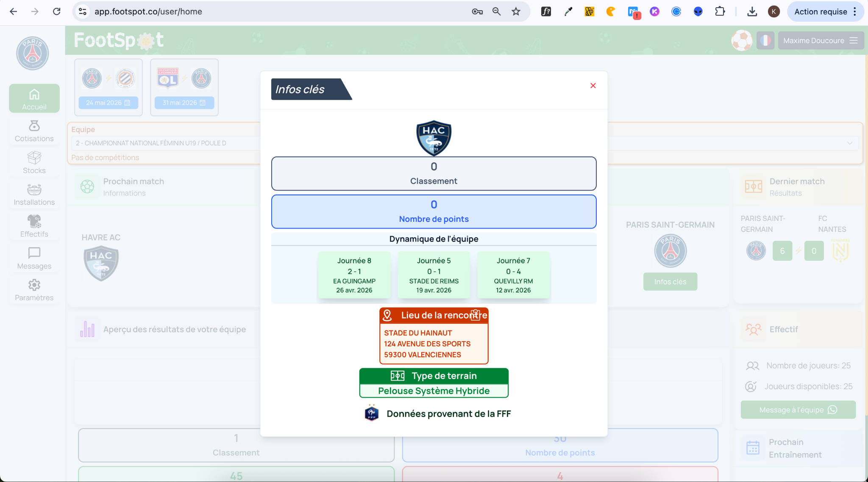Go back to the previous browser page

point(14,11)
